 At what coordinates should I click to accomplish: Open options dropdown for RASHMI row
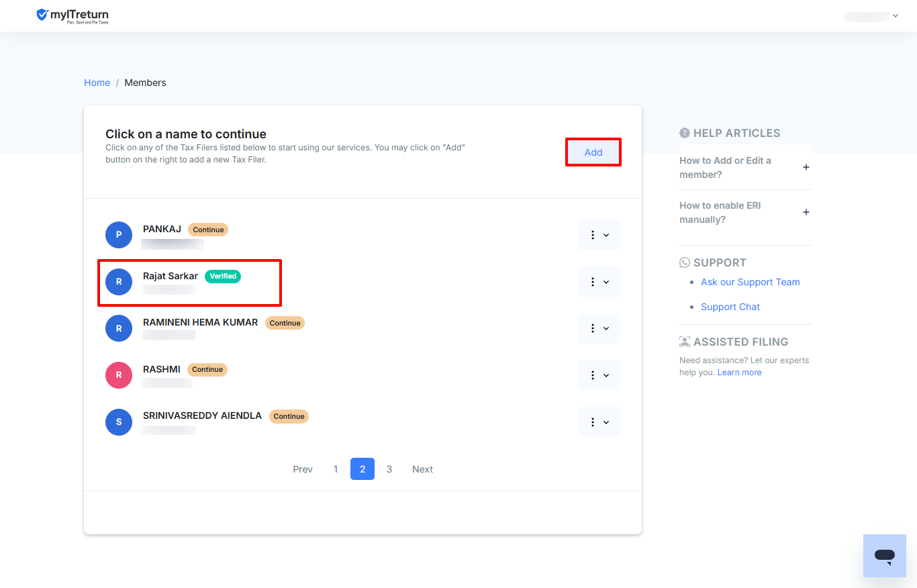pos(599,375)
